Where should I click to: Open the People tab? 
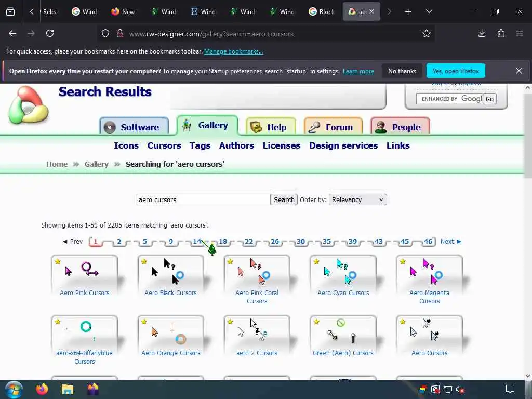point(400,127)
